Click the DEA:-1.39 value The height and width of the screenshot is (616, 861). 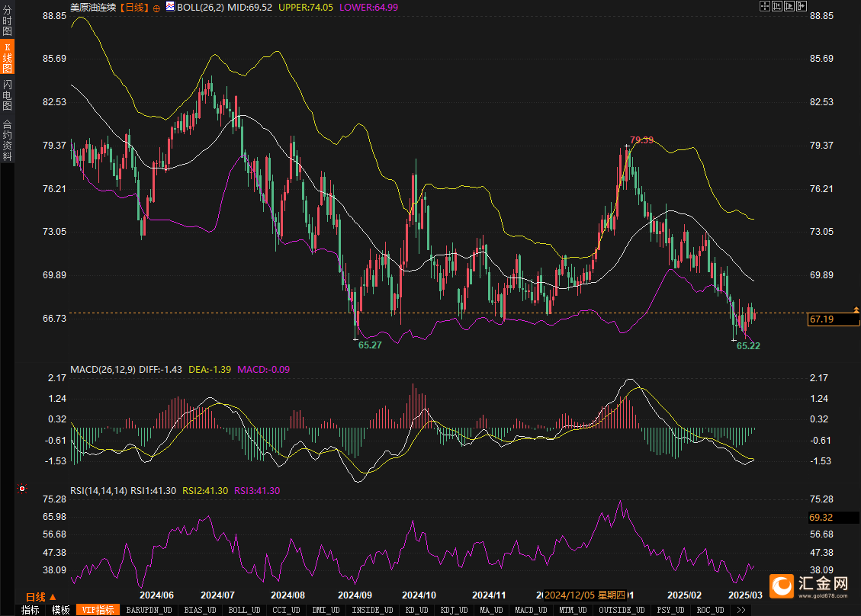pos(210,370)
